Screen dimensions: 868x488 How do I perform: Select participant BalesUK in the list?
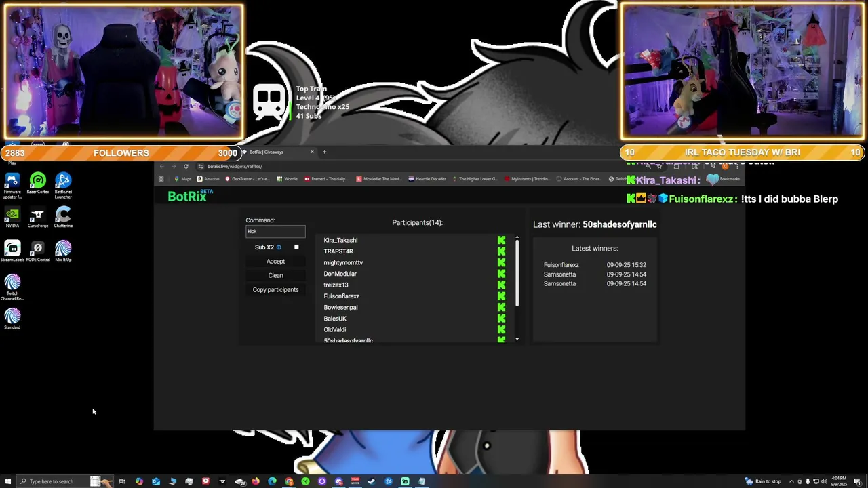tap(335, 319)
